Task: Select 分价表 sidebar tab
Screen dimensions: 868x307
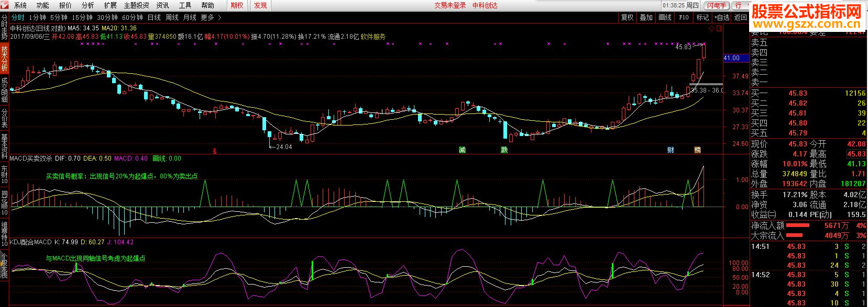Action: click(x=4, y=119)
